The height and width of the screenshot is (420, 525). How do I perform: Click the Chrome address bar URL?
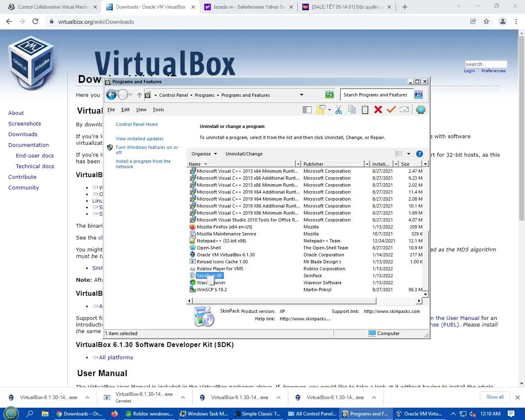pos(96,22)
